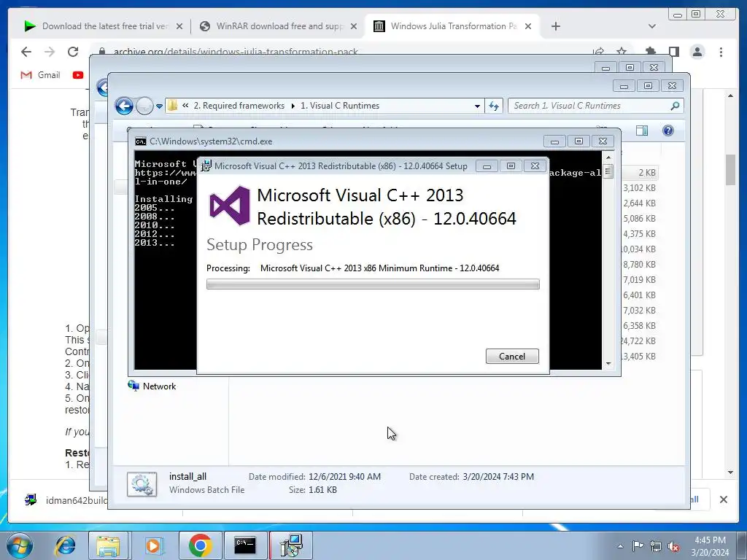The height and width of the screenshot is (560, 747).
Task: Click Chrome forward arrow
Action: click(x=49, y=52)
